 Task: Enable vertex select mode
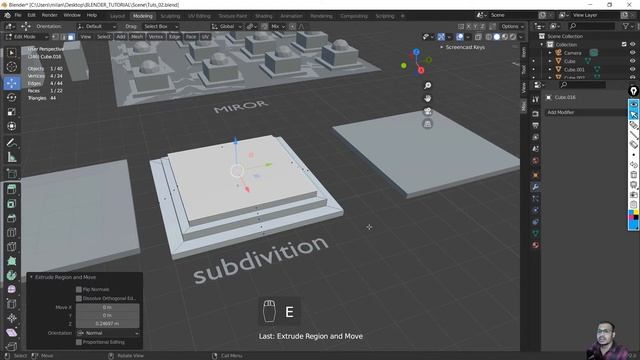pyautogui.click(x=55, y=37)
